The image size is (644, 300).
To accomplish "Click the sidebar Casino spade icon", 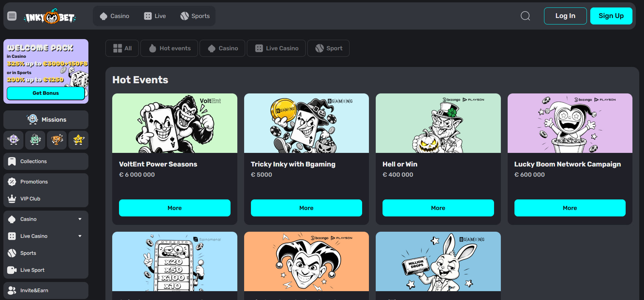I will 12,219.
